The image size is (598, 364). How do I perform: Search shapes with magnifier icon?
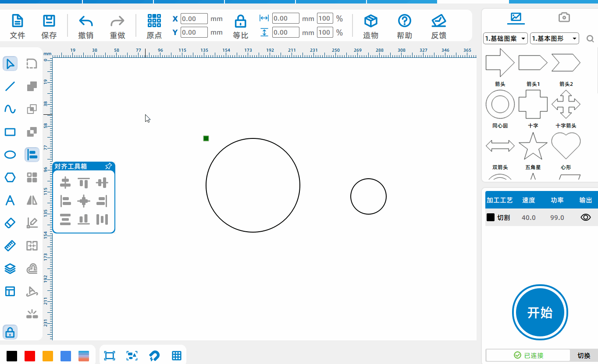[590, 39]
